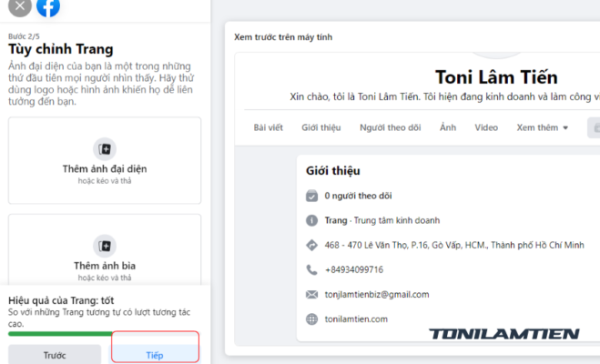Click Xem trước trên máy tính label

coord(283,37)
